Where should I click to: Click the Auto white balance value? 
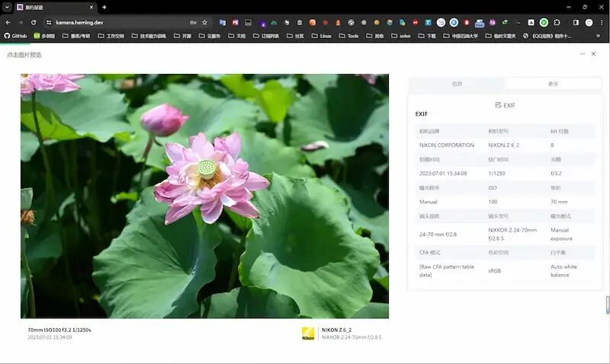(x=563, y=271)
